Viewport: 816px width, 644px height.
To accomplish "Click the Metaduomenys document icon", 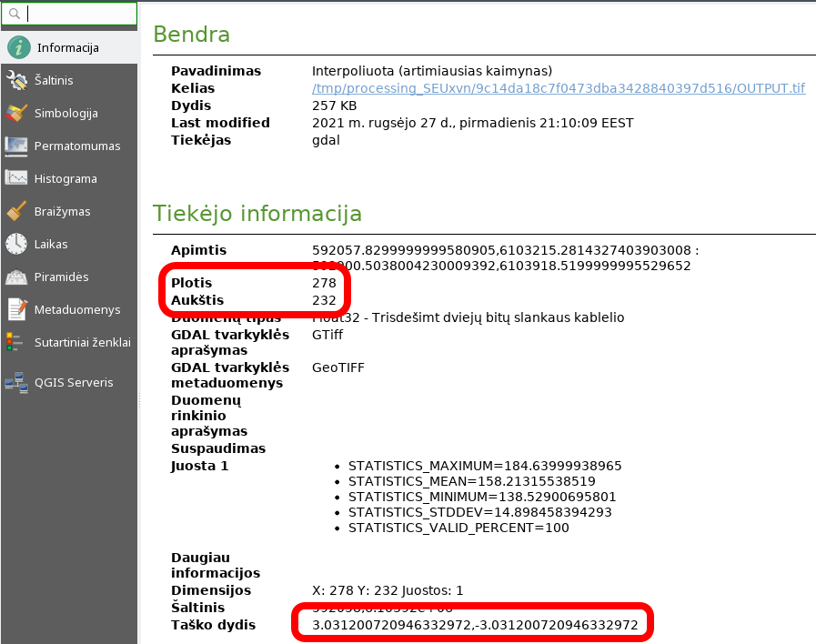I will (17, 309).
